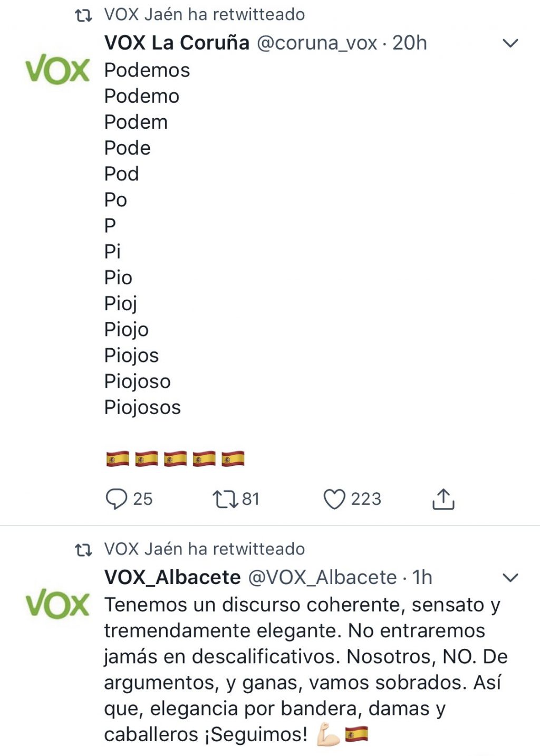Click top "VOX Jaén ha retwitteado" label

coord(205,14)
